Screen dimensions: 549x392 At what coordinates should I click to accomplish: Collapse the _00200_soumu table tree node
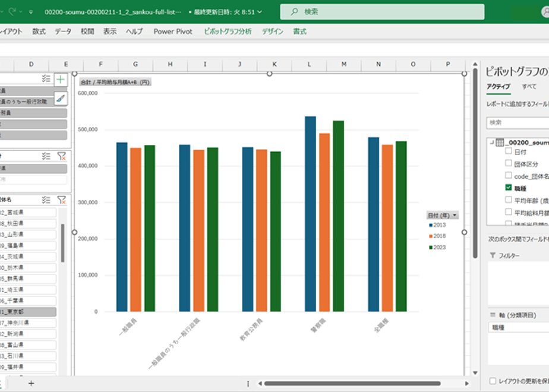(x=491, y=143)
